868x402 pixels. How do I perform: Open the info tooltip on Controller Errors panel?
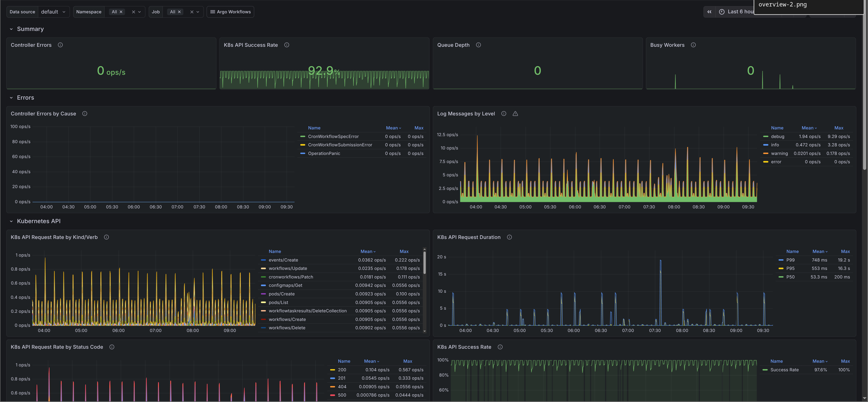[60, 45]
